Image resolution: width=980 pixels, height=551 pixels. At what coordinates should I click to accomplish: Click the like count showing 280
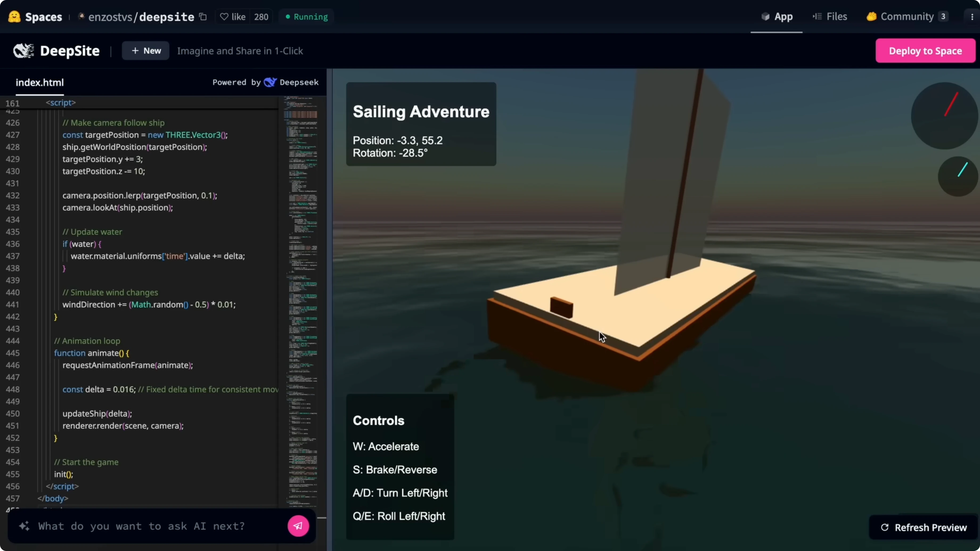point(261,17)
